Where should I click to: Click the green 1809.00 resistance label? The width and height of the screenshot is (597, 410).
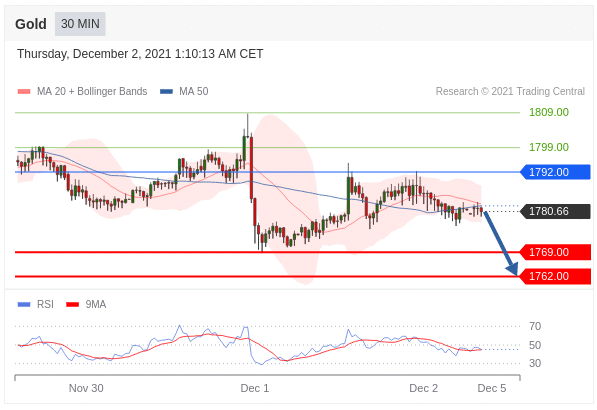pos(549,112)
